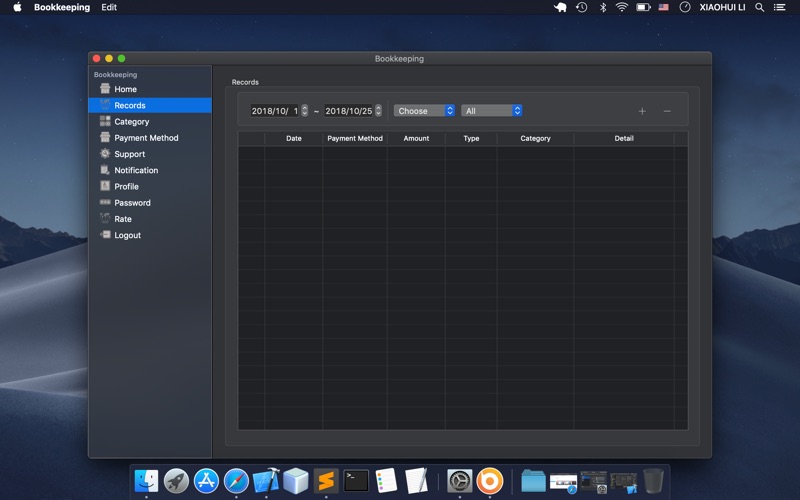Click the end date stepper arrows
The image size is (800, 500).
(x=379, y=111)
